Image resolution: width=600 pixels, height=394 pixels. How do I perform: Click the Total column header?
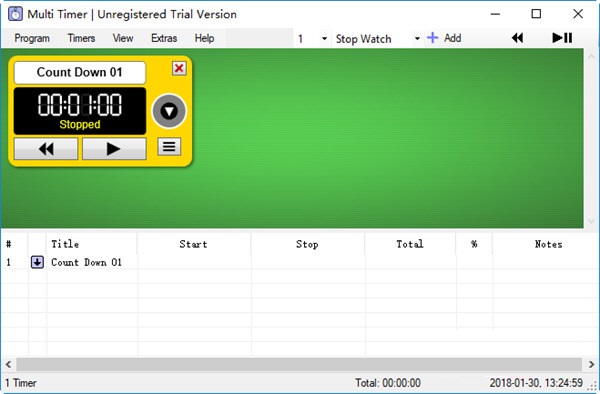(410, 244)
